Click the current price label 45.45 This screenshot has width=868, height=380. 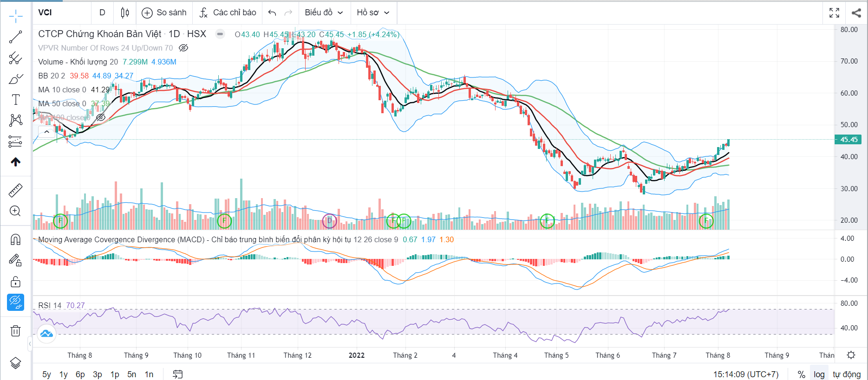pos(848,140)
